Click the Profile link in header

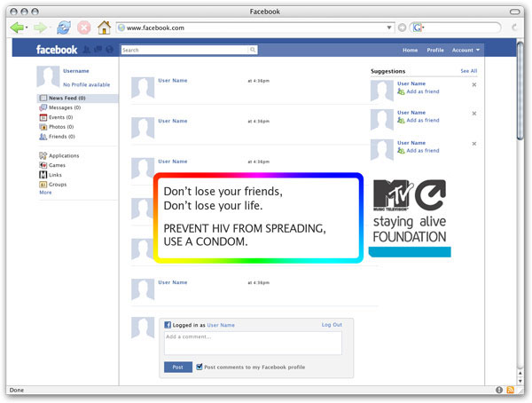435,50
